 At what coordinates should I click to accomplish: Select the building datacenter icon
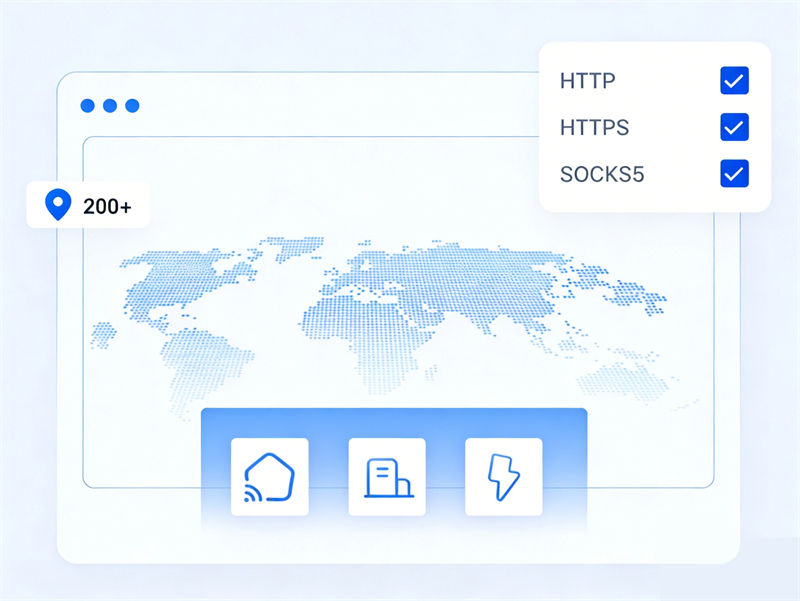386,477
